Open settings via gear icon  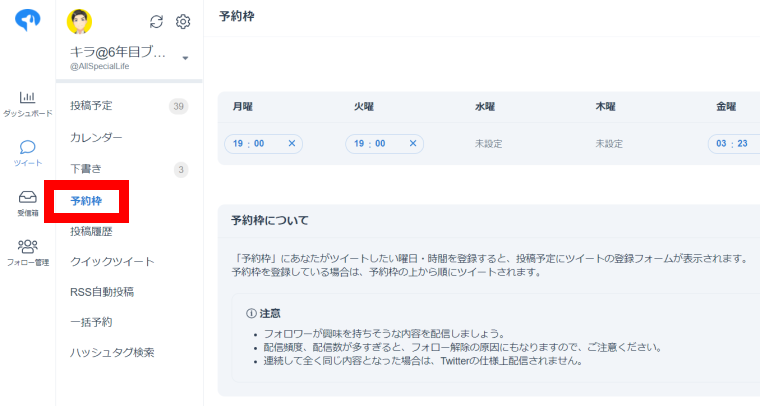[x=183, y=22]
